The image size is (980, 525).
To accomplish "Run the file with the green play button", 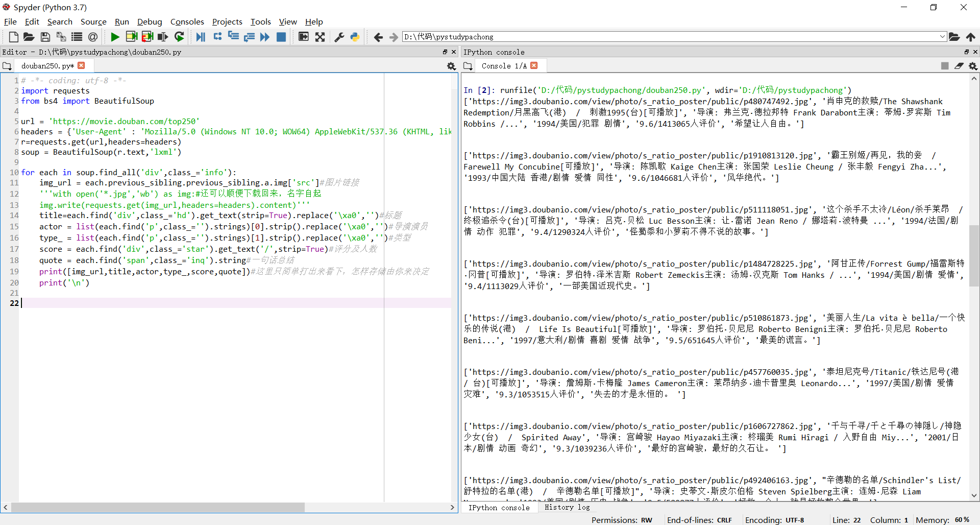I will (115, 37).
